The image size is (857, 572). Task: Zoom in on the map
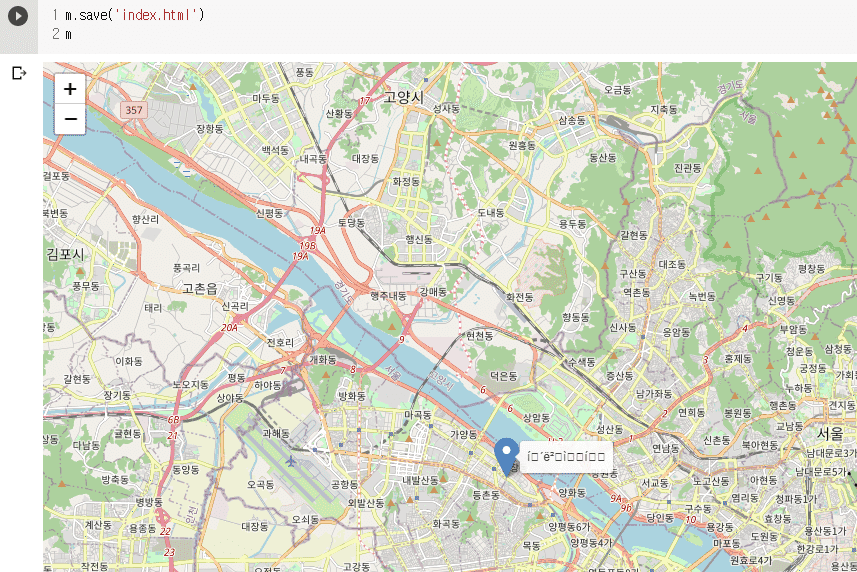tap(70, 89)
